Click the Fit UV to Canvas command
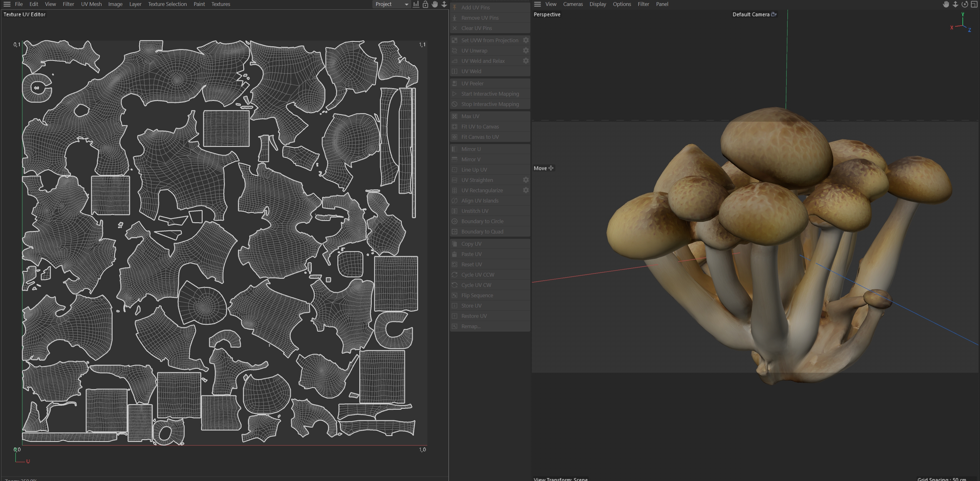The height and width of the screenshot is (481, 980). 480,127
